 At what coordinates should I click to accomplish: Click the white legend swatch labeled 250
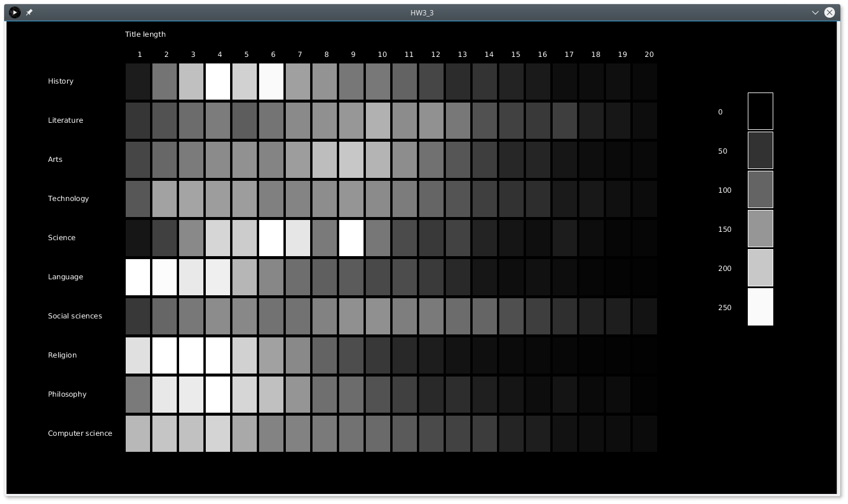pos(760,307)
